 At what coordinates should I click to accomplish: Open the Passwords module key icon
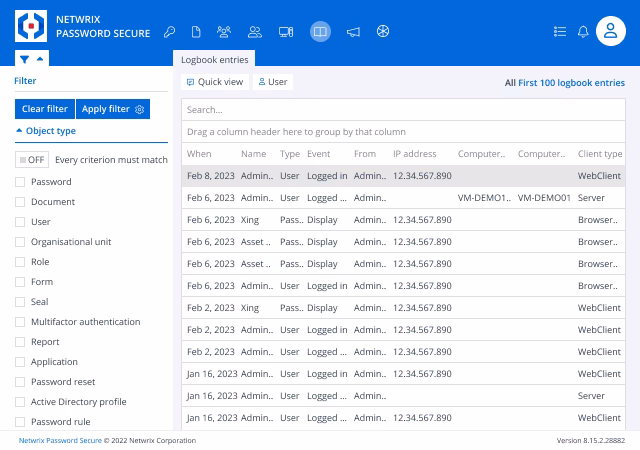169,32
